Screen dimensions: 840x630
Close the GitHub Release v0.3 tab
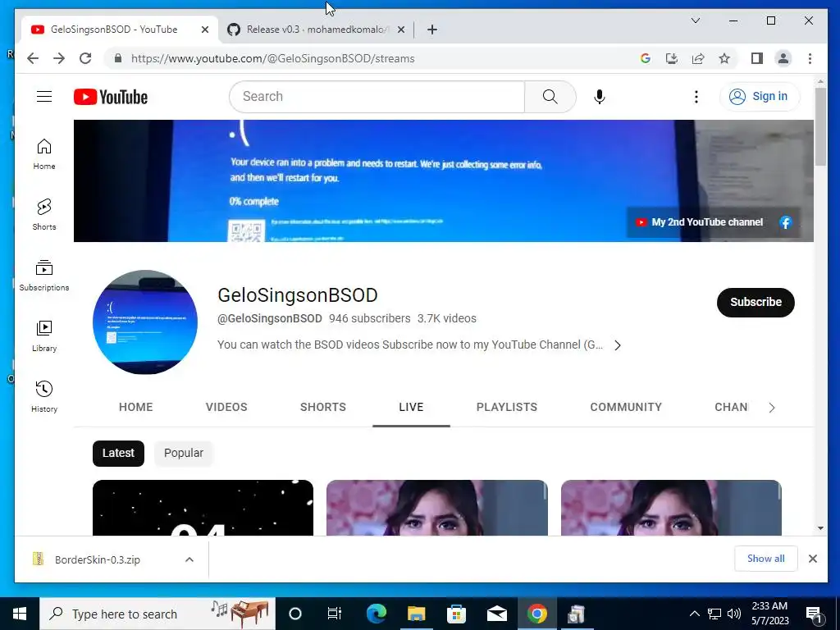point(400,30)
